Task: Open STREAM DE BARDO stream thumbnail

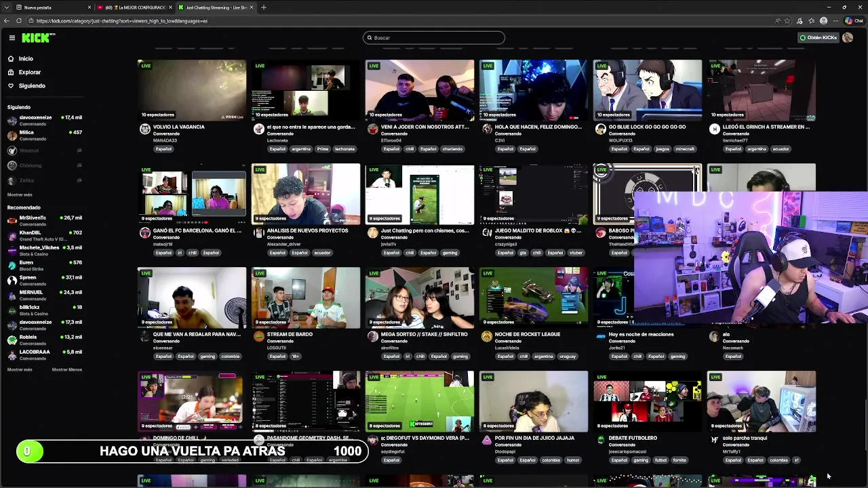Action: pyautogui.click(x=306, y=298)
